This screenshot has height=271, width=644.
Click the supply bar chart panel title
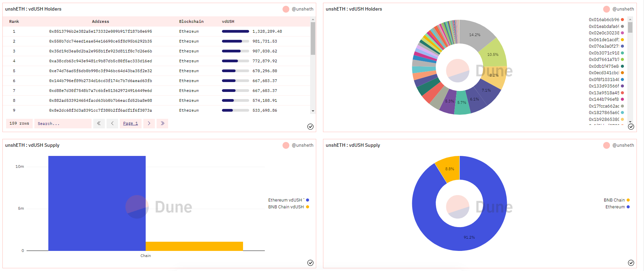pos(32,145)
